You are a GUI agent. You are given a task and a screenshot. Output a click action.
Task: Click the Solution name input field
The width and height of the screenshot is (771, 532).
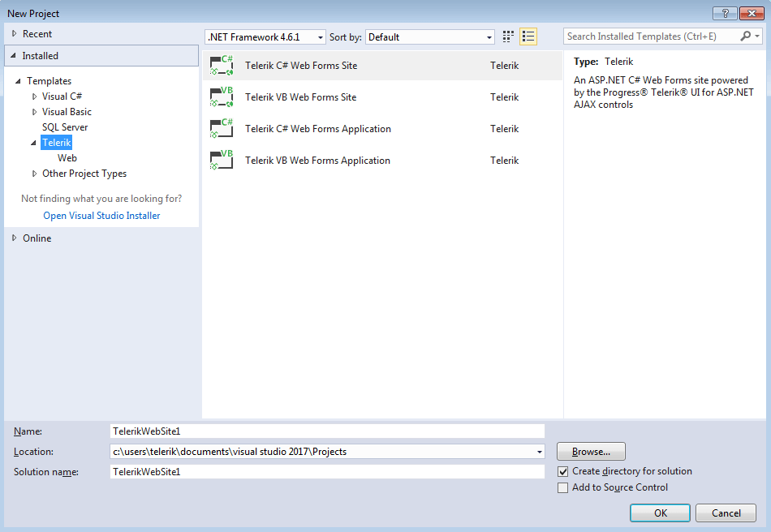[327, 471]
